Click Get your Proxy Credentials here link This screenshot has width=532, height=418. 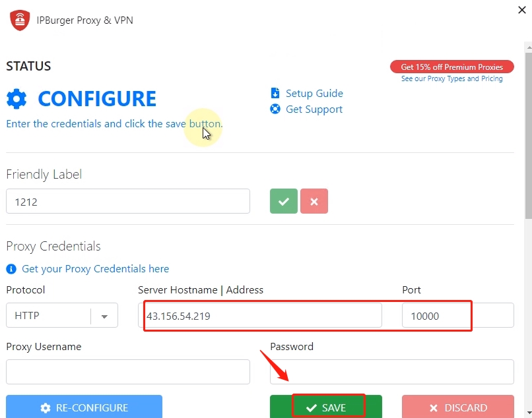(95, 269)
